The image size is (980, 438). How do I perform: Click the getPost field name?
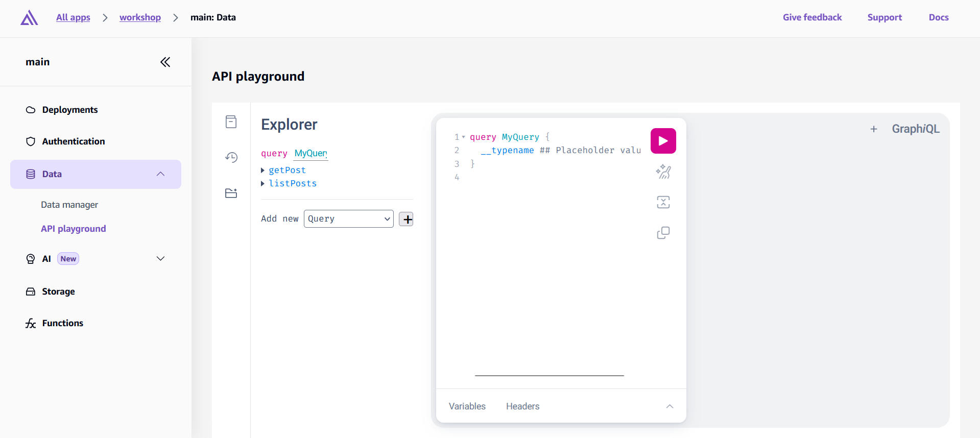287,171
